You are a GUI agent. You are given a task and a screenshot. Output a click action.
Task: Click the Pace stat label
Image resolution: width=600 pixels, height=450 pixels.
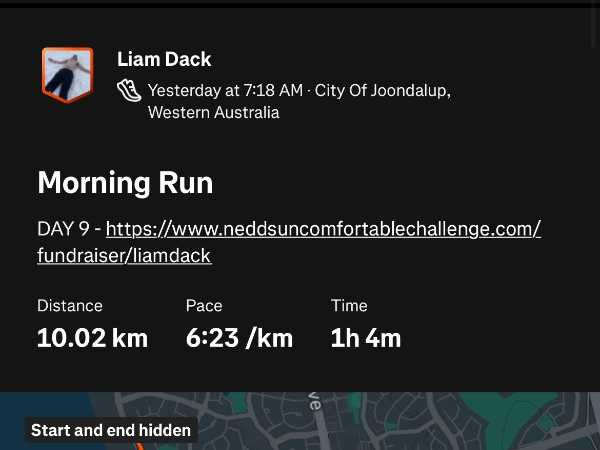[x=204, y=306]
